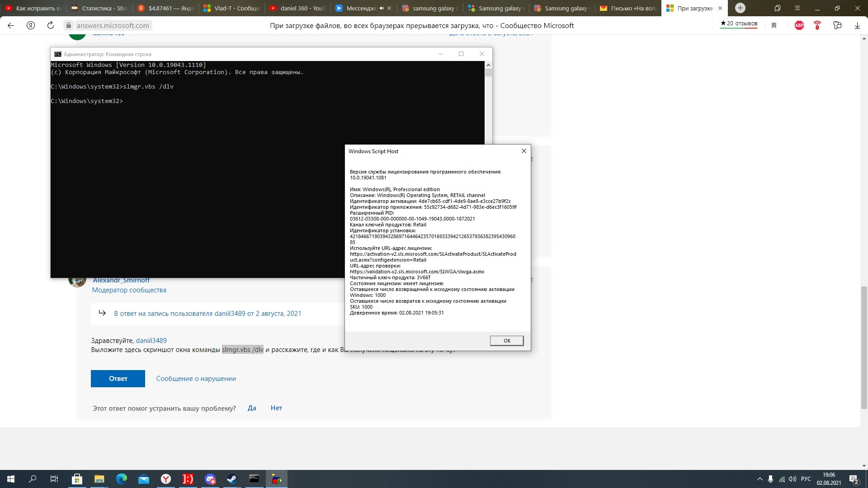Open volume control in system tray
868x488 pixels.
coord(793,479)
